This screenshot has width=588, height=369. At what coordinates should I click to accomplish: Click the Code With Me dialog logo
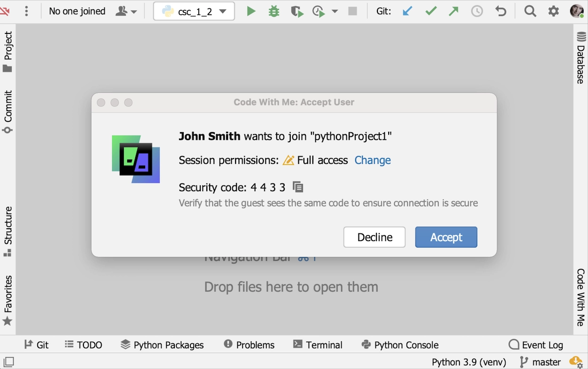[x=136, y=159]
